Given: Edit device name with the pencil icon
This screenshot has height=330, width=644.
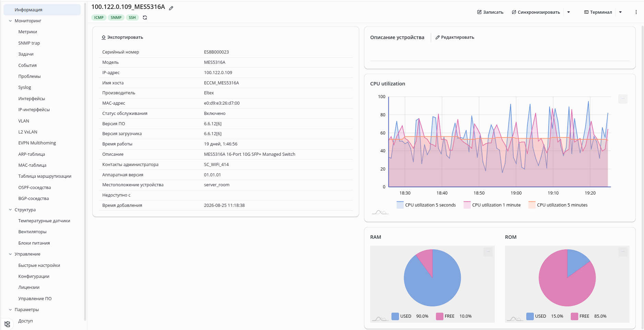Looking at the screenshot, I should tap(171, 8).
